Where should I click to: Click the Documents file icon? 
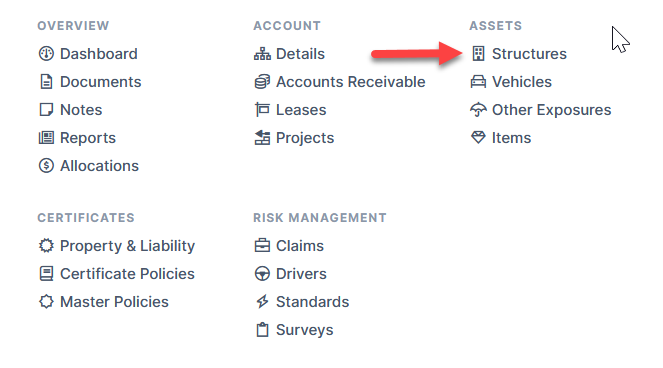coord(46,82)
